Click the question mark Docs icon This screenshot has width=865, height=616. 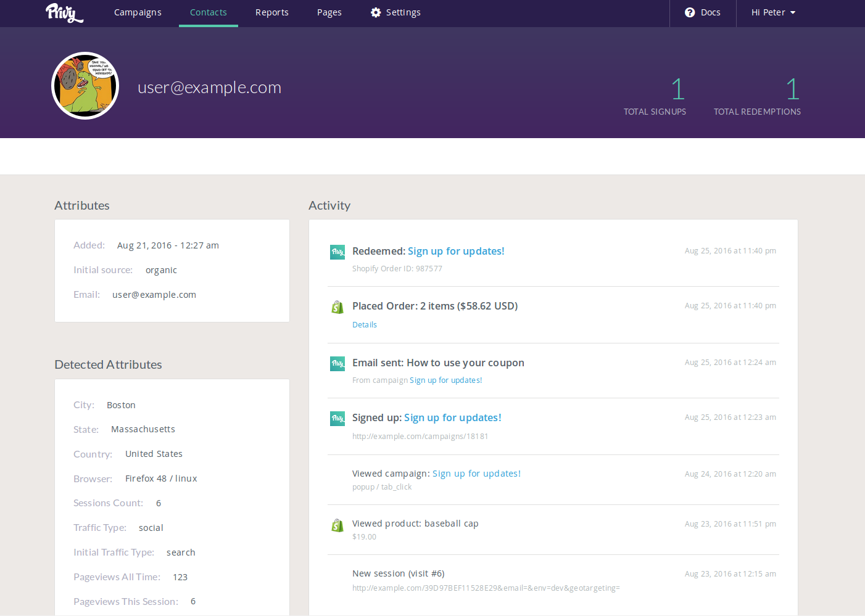[x=690, y=12]
